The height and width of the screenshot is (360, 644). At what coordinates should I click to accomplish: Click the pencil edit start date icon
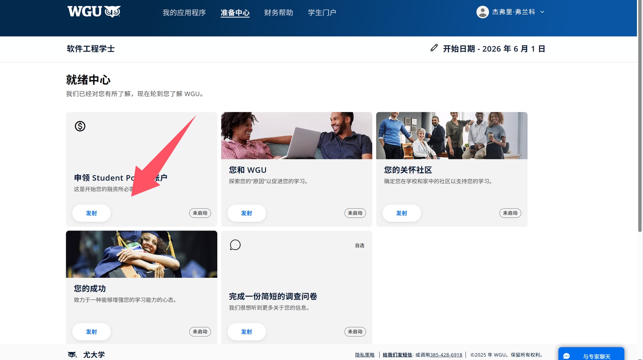coord(434,48)
